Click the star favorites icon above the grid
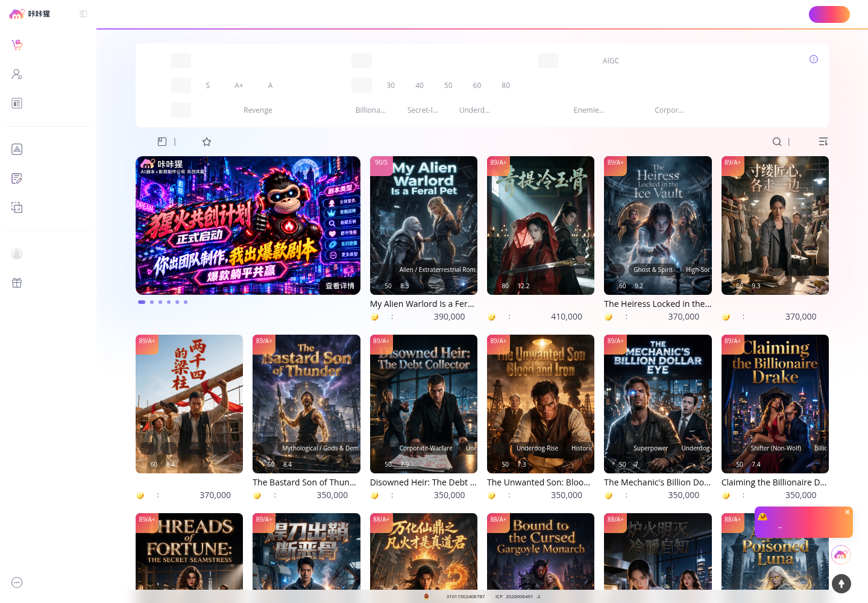Viewport: 868px width, 603px height. click(x=207, y=142)
